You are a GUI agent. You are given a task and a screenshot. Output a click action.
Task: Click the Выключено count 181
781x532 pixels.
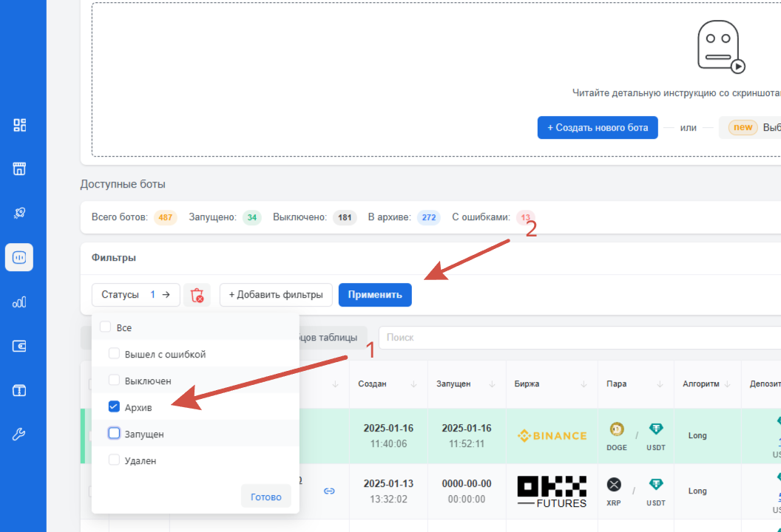pos(345,217)
